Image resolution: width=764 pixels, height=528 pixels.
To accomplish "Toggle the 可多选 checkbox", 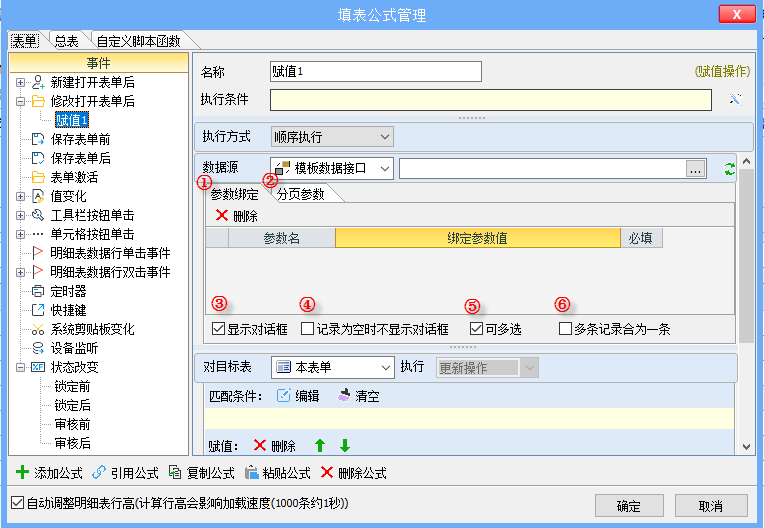I will pyautogui.click(x=476, y=329).
